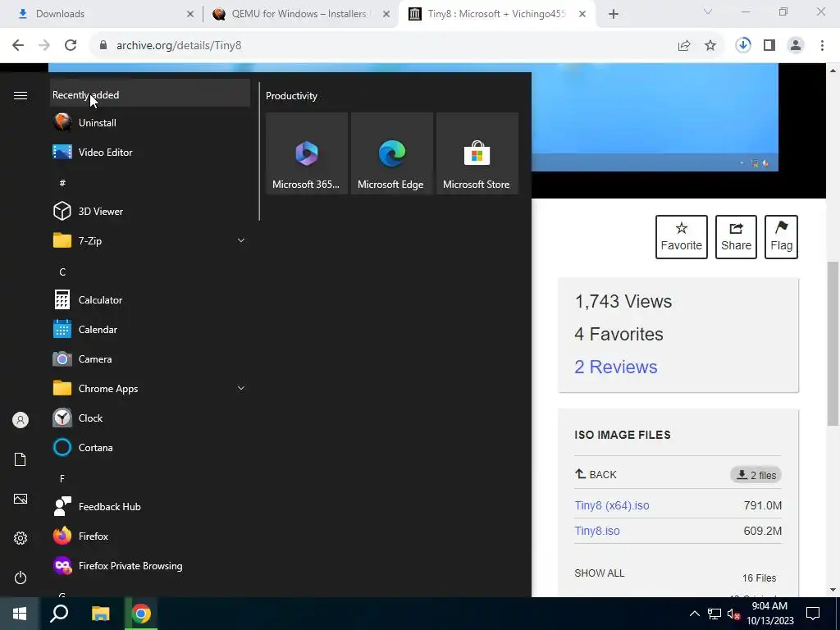Open the Microsoft Store tile
Viewport: 840px width, 630px height.
point(477,153)
